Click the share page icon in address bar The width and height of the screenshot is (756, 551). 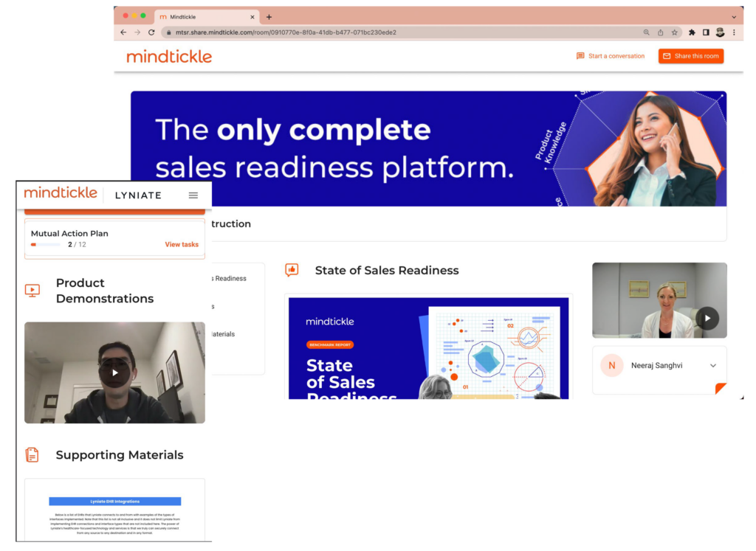point(661,32)
